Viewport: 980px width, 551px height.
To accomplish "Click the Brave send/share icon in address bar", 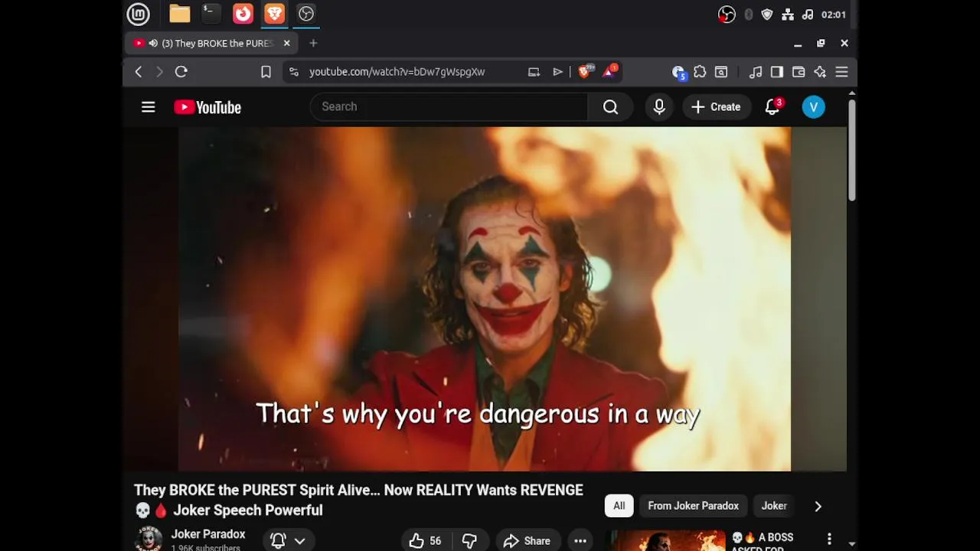I will tap(557, 72).
